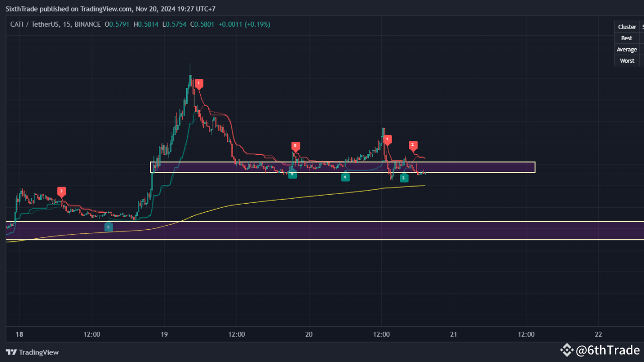644x362 pixels.
Task: Click the red "3" marker above the Nov 18 candles
Action: click(x=61, y=192)
